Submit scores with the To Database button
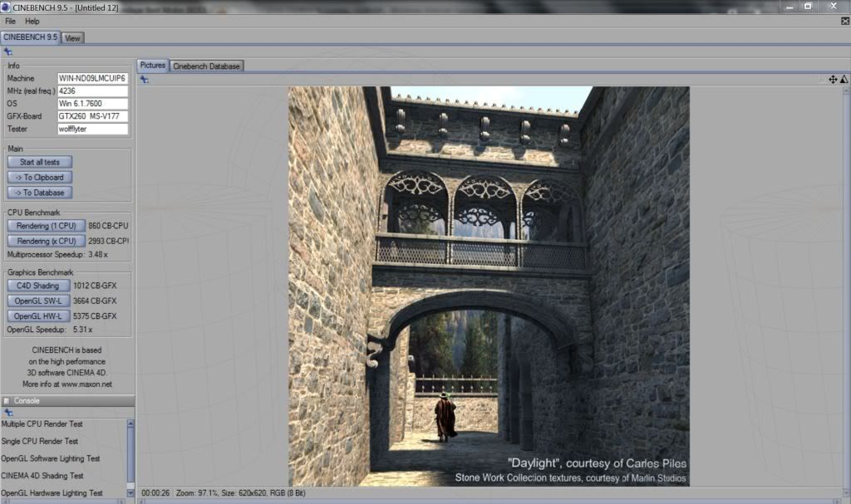The width and height of the screenshot is (851, 504). (x=38, y=192)
